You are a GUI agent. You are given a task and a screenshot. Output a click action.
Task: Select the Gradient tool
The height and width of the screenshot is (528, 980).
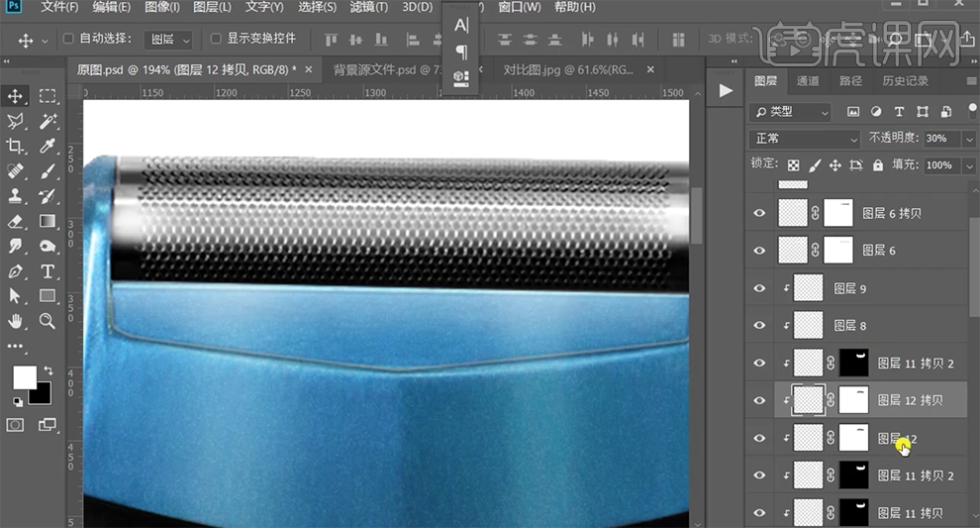48,221
